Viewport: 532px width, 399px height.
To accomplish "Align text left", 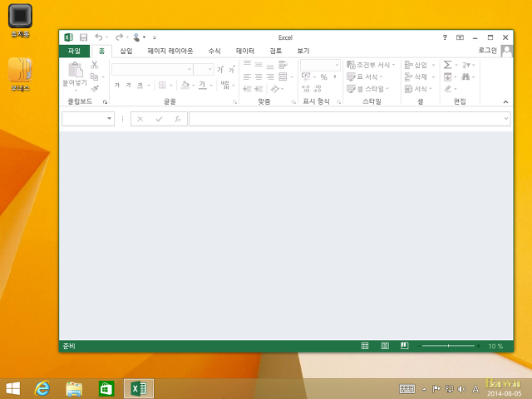I will [x=248, y=77].
